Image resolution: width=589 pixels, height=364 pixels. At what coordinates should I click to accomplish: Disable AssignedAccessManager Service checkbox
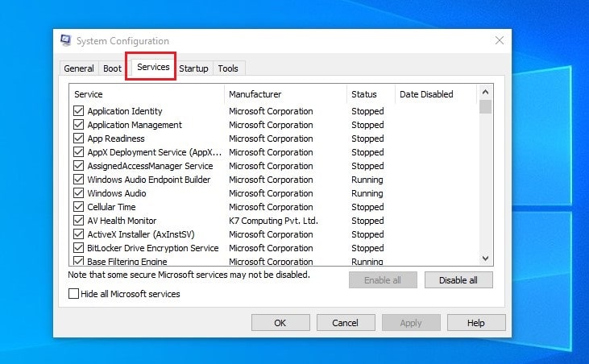click(78, 165)
